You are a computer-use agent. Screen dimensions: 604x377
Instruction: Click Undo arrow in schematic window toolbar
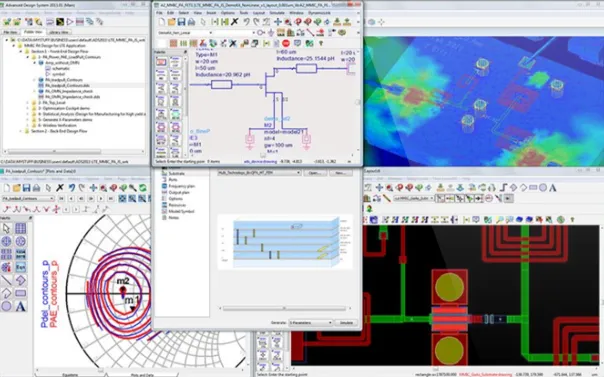247,22
